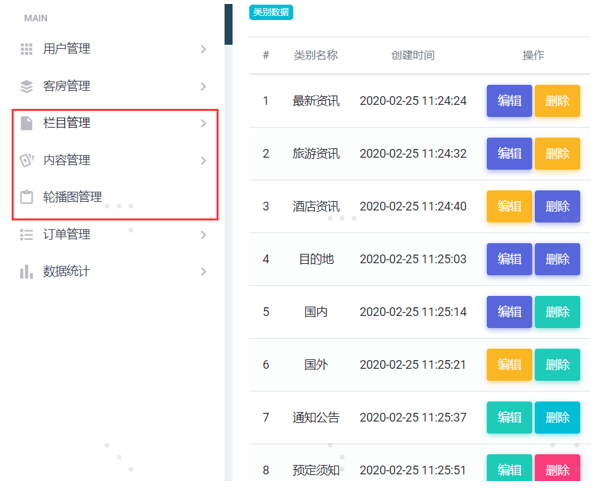Delete the 旅游资讯 category
This screenshot has width=614, height=497.
[x=557, y=154]
